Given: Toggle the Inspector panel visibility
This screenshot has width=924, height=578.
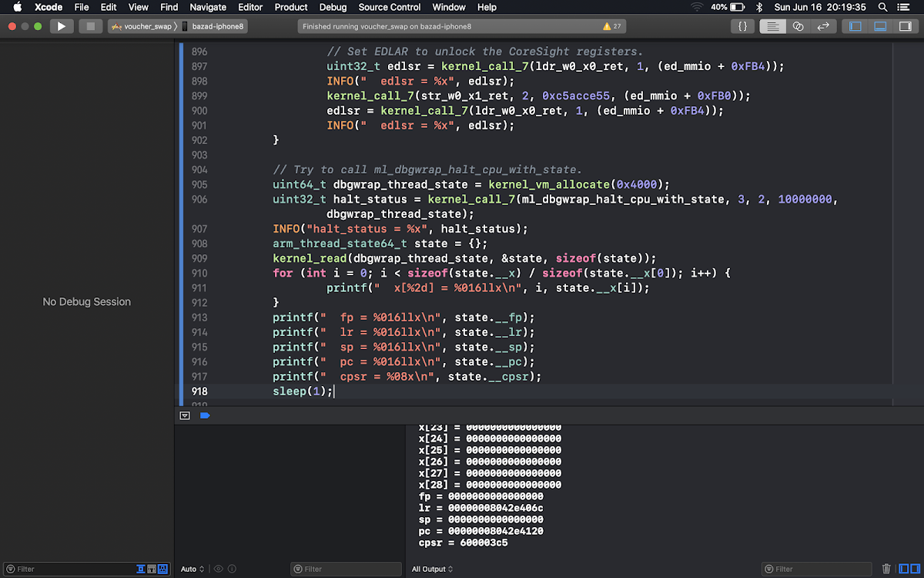Looking at the screenshot, I should [904, 25].
